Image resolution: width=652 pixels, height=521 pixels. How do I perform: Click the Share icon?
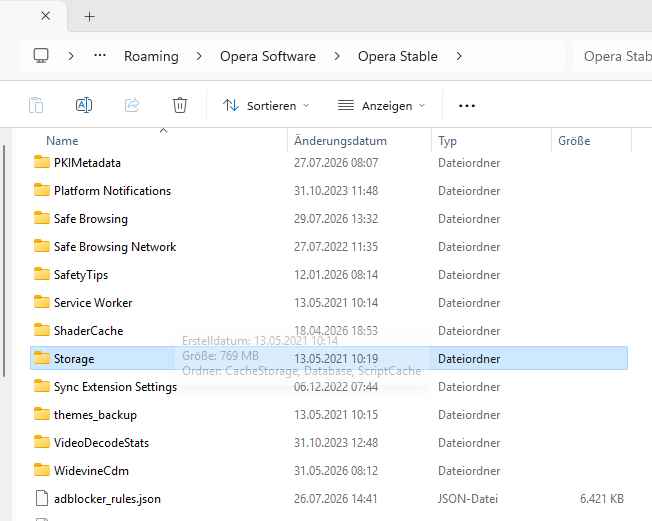click(x=132, y=105)
